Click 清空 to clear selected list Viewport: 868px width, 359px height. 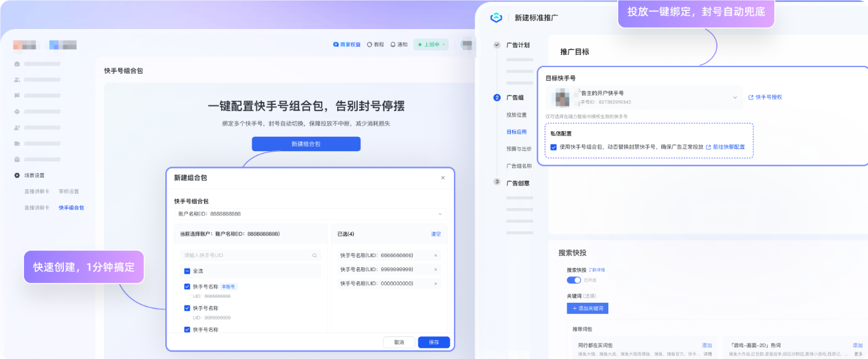click(436, 234)
